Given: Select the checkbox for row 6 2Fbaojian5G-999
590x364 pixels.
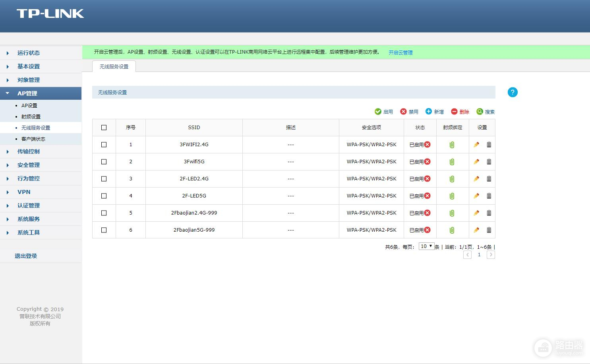Looking at the screenshot, I should 104,230.
